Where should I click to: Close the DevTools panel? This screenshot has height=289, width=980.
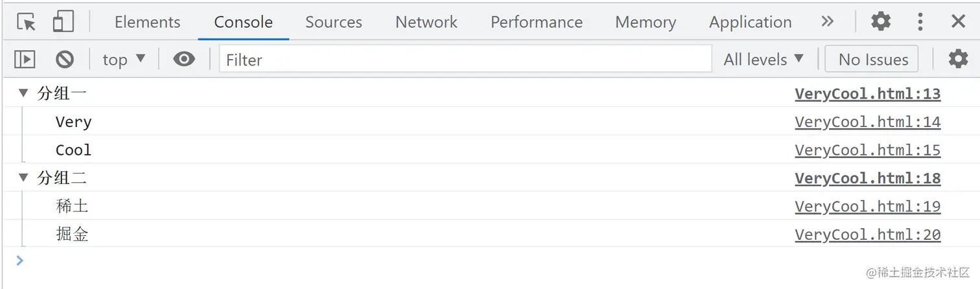click(958, 22)
